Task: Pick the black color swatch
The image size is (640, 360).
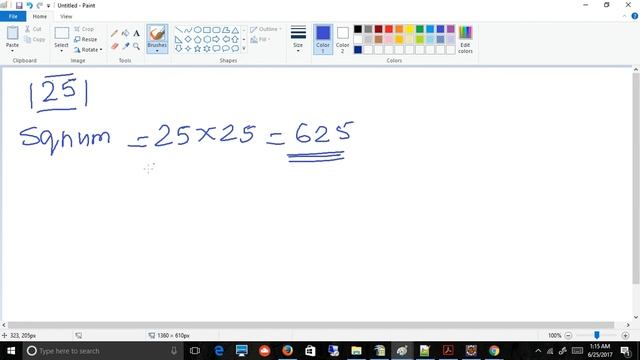Action: (x=358, y=29)
